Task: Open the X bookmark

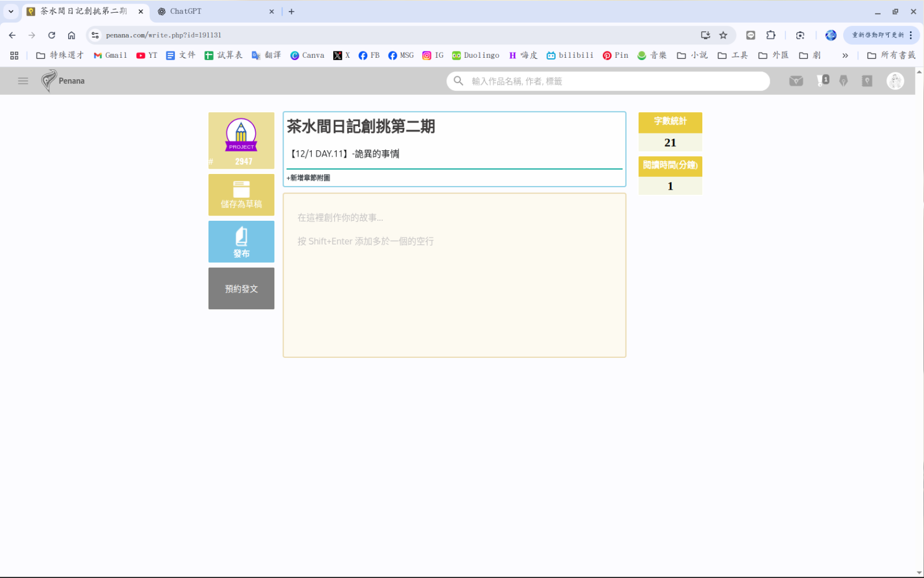Action: 342,55
